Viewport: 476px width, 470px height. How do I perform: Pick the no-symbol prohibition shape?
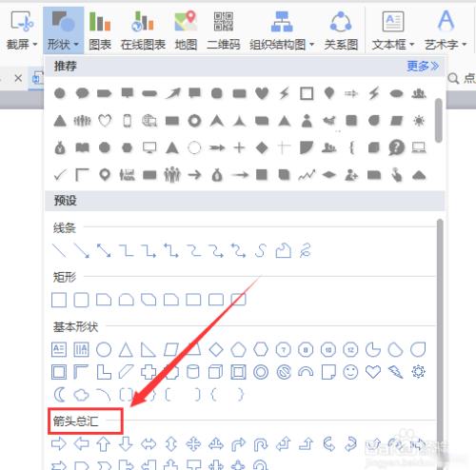tap(284, 372)
